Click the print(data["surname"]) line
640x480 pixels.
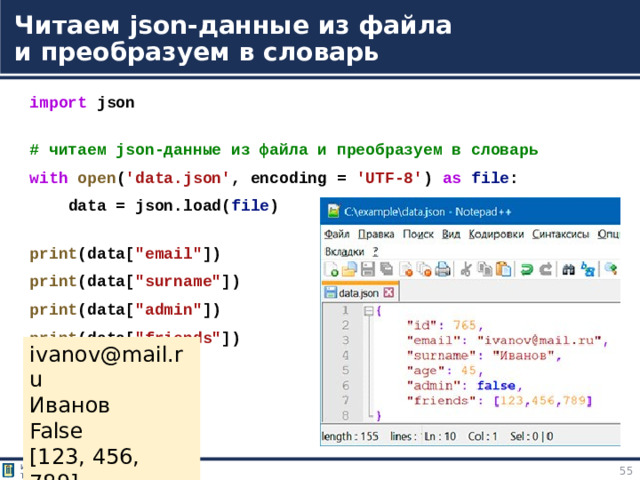(x=134, y=282)
